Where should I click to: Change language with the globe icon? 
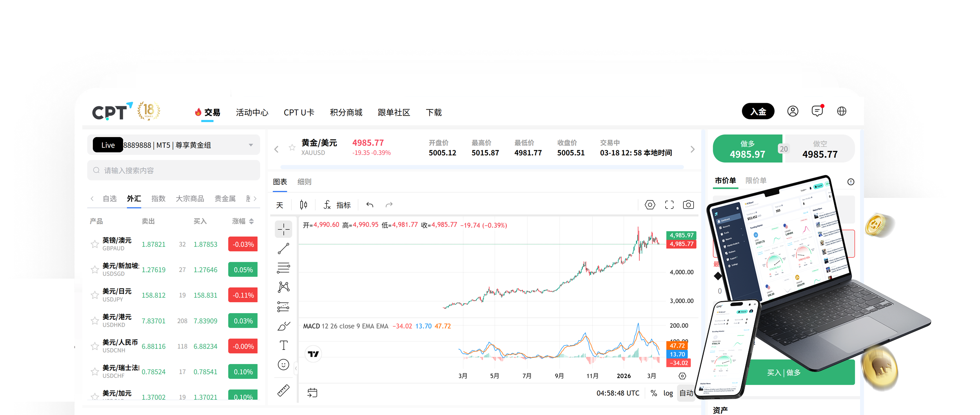(841, 112)
